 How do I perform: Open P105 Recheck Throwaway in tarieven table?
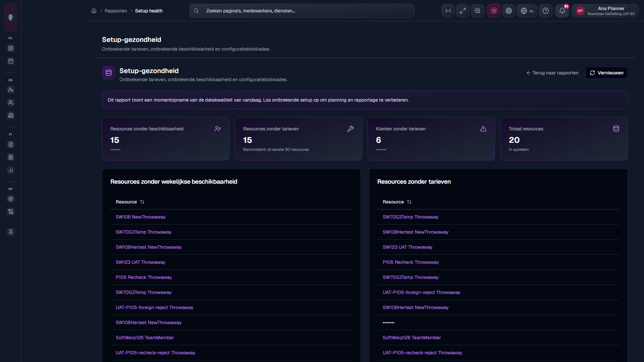(411, 262)
